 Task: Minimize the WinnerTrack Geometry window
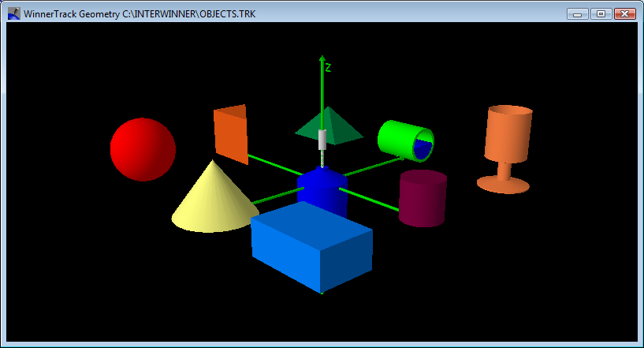click(578, 14)
